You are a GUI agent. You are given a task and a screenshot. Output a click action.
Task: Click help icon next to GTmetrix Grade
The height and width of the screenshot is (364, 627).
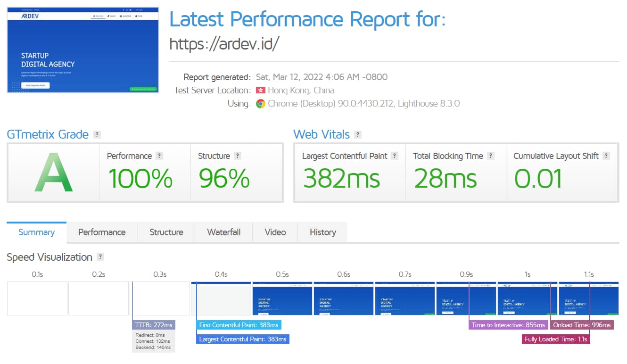pyautogui.click(x=97, y=134)
